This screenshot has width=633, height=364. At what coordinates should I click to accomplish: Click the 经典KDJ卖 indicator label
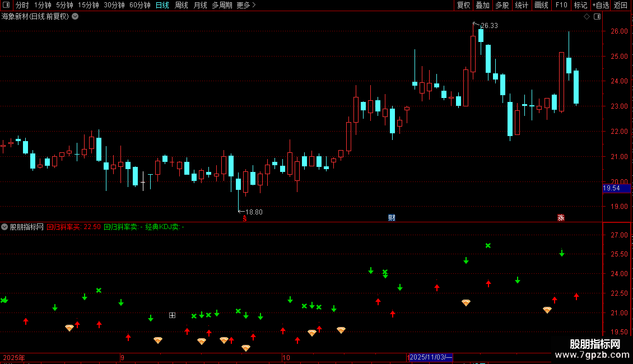point(165,227)
